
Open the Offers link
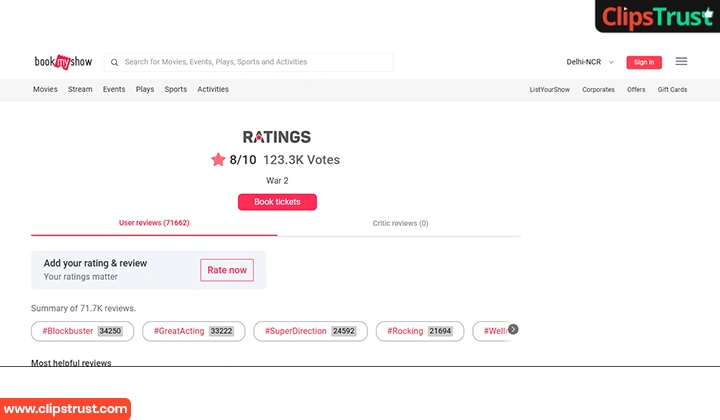[636, 90]
